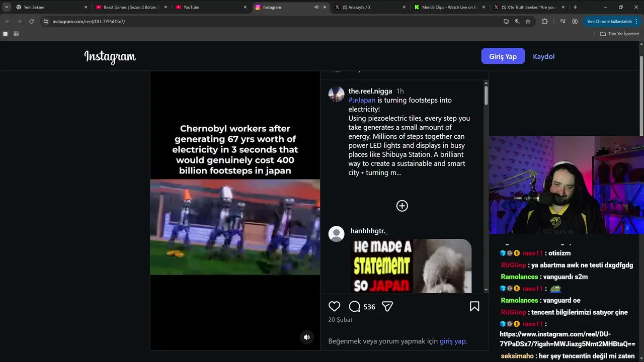Viewport: 644px width, 362px height.
Task: Open hanhhhgtr._ profile avatar
Action: [336, 234]
